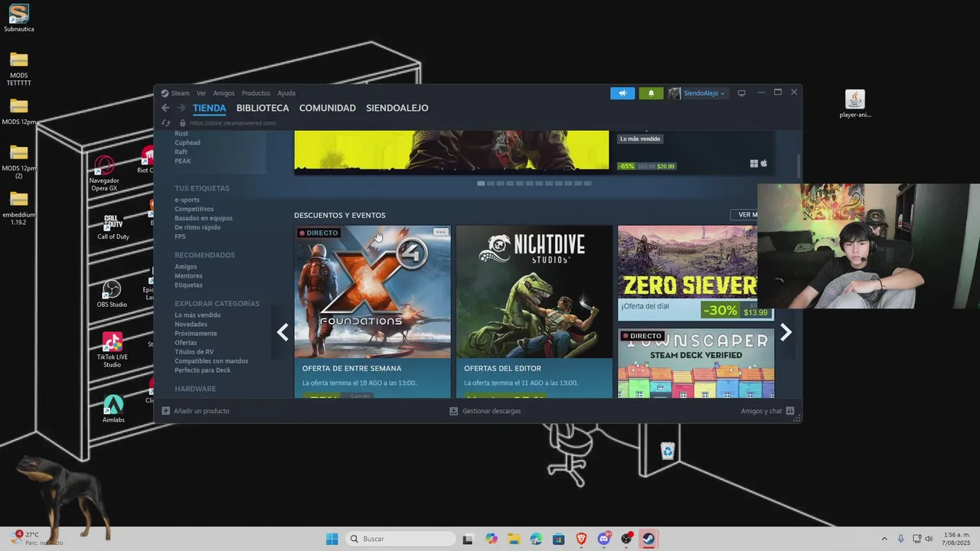
Task: Click the Perfecto para Deck link
Action: [x=202, y=370]
